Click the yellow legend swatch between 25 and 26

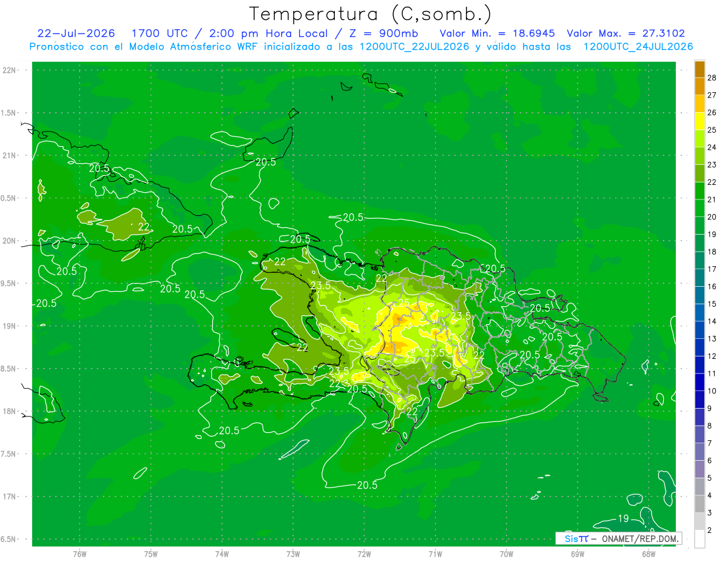[x=699, y=121]
